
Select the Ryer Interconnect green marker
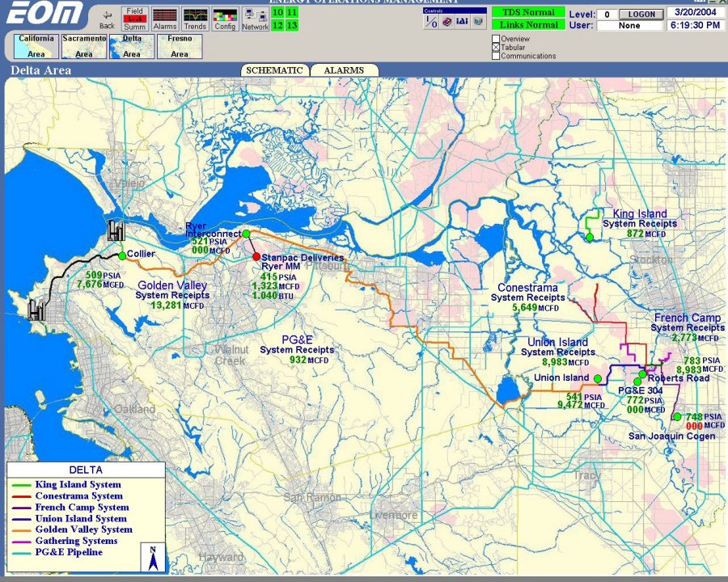[246, 234]
